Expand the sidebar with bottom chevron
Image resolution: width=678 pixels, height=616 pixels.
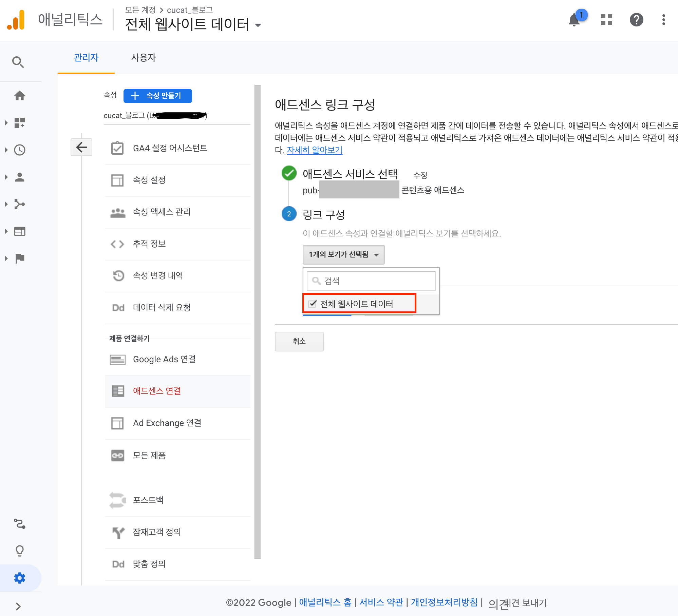tap(18, 606)
